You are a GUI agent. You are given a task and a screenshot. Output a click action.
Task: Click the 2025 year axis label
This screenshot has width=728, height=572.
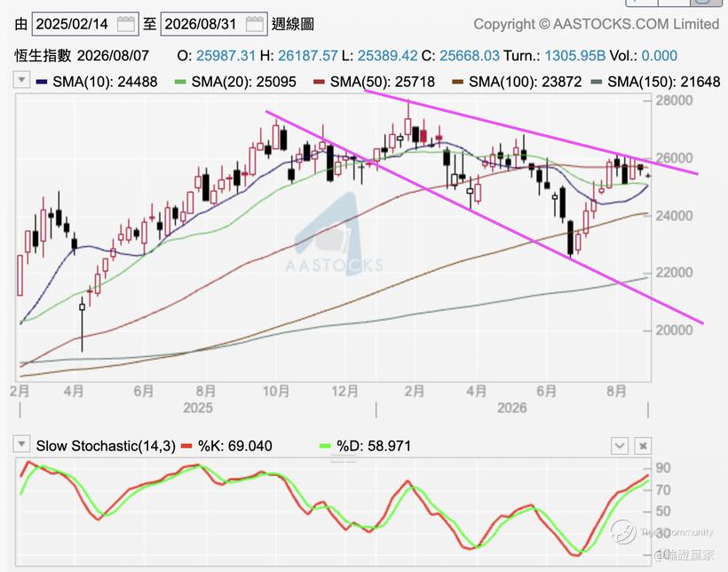click(198, 408)
